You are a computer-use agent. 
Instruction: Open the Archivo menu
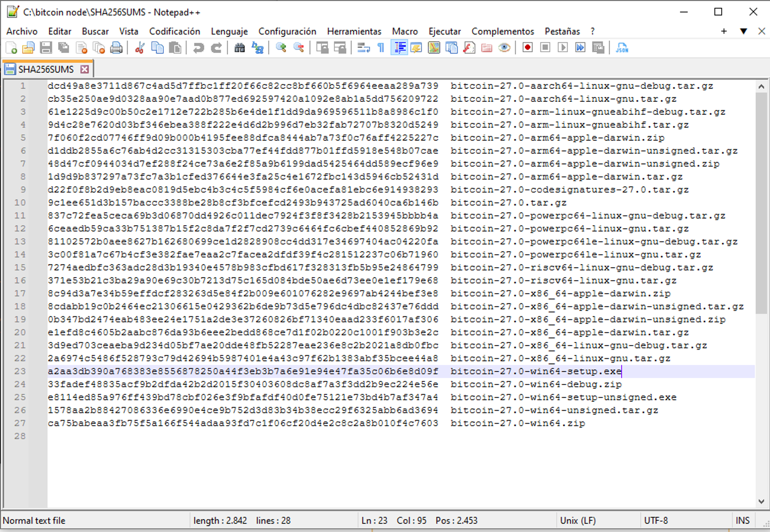pyautogui.click(x=22, y=31)
